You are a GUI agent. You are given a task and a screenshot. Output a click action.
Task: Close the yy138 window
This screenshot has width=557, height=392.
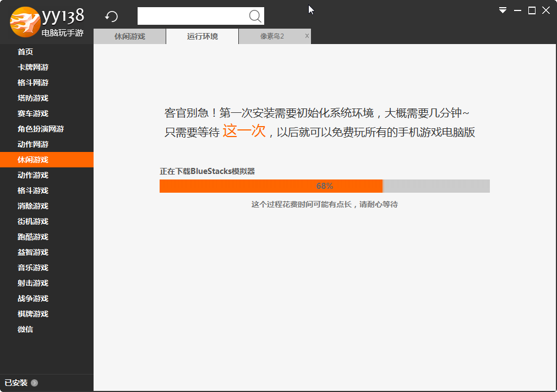(x=546, y=10)
